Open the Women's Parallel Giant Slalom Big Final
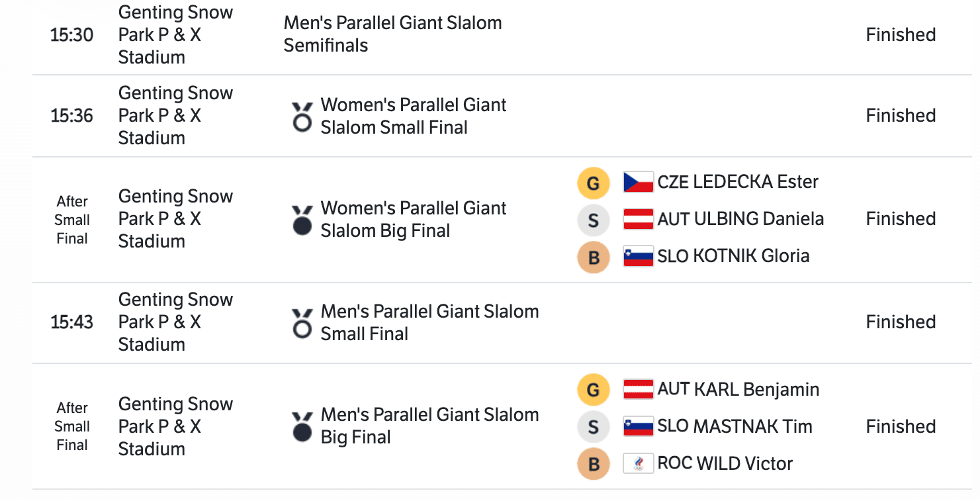 click(x=413, y=219)
